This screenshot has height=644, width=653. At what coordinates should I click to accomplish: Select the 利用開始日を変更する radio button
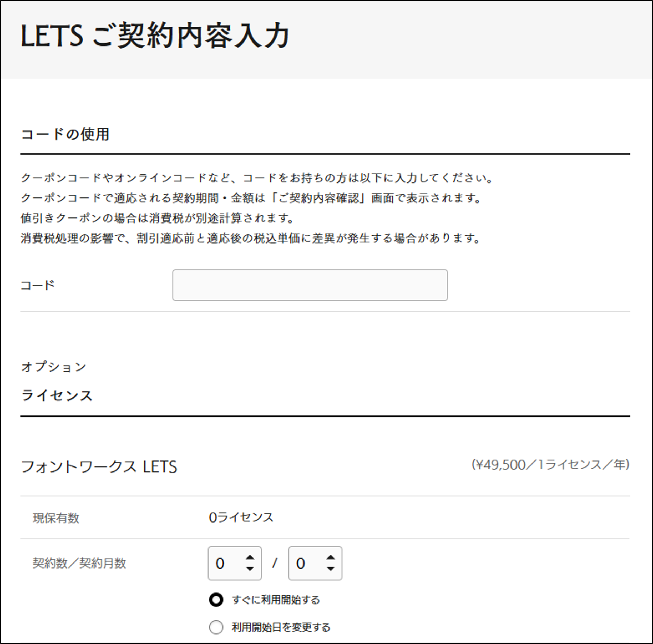(216, 627)
